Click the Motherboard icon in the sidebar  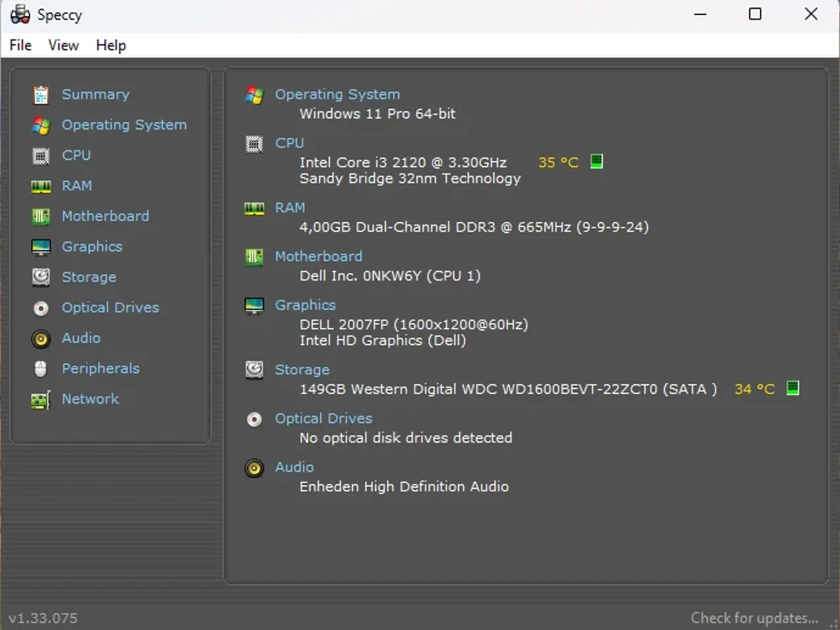41,217
